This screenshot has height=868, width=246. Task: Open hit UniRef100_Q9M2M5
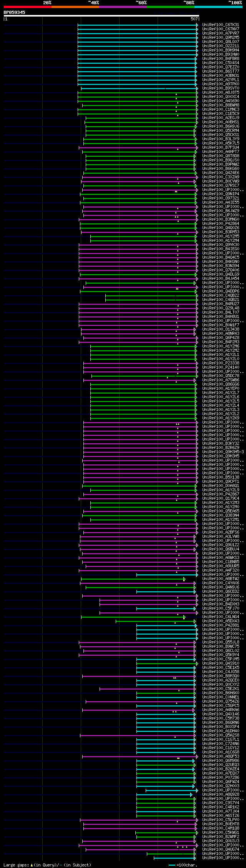click(x=221, y=37)
